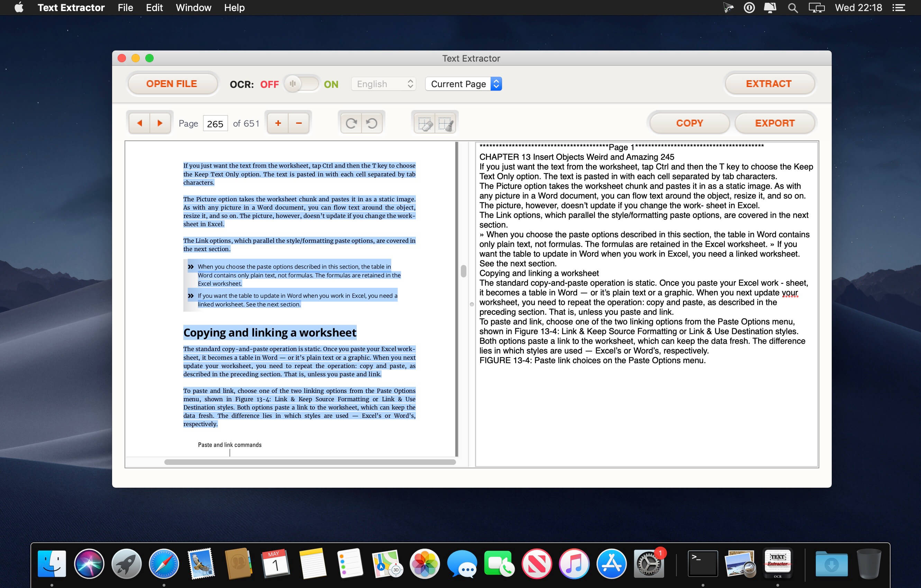Open the Text Extractor app menu
The height and width of the screenshot is (588, 921).
(x=71, y=8)
